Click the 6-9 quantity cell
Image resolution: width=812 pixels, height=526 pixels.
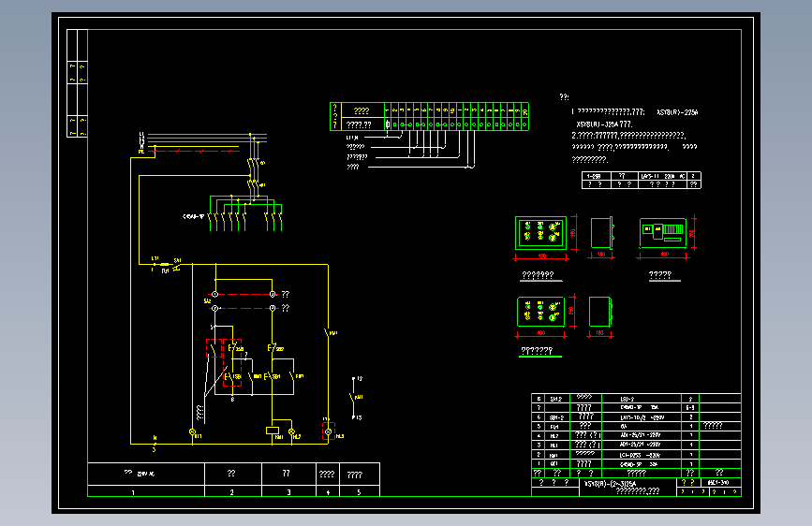coord(690,408)
